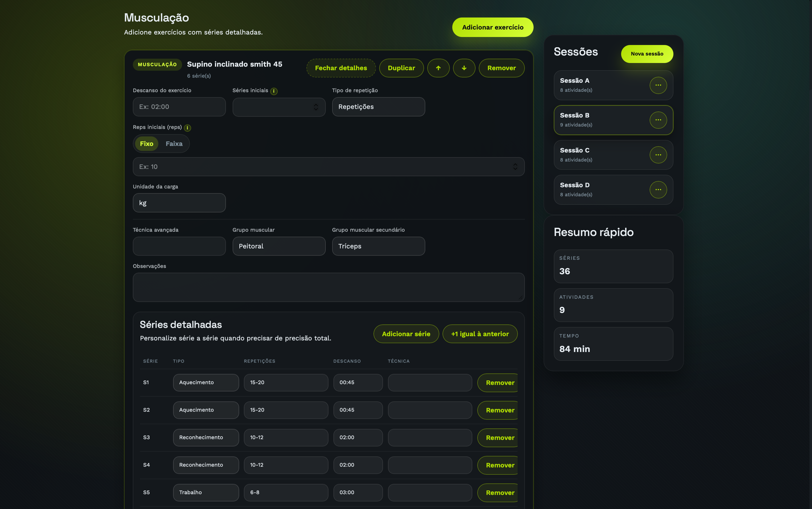Move the exercise up using the arrow icon
812x509 pixels.
(x=438, y=68)
